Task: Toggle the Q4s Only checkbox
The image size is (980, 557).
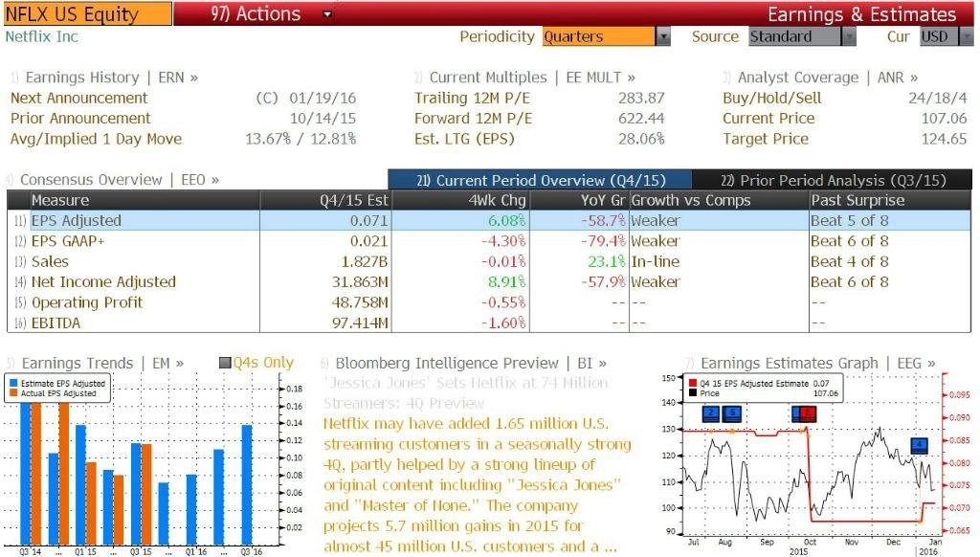Action: [225, 363]
